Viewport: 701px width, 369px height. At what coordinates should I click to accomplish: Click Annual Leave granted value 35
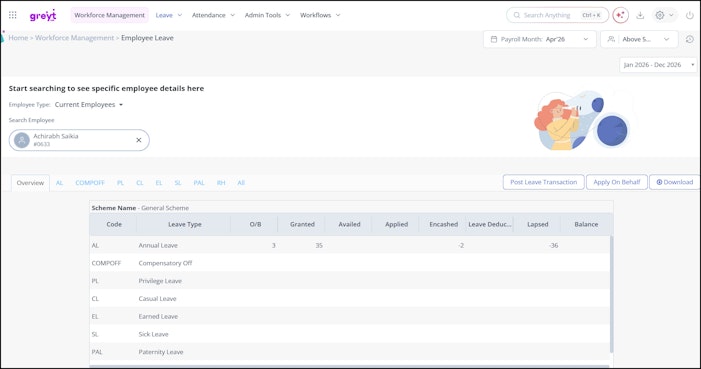point(319,246)
